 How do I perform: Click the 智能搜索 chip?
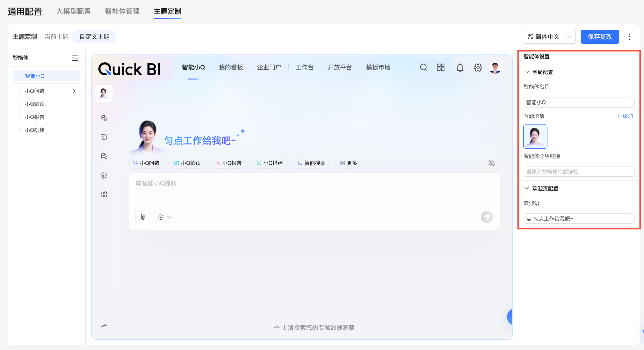(312, 163)
